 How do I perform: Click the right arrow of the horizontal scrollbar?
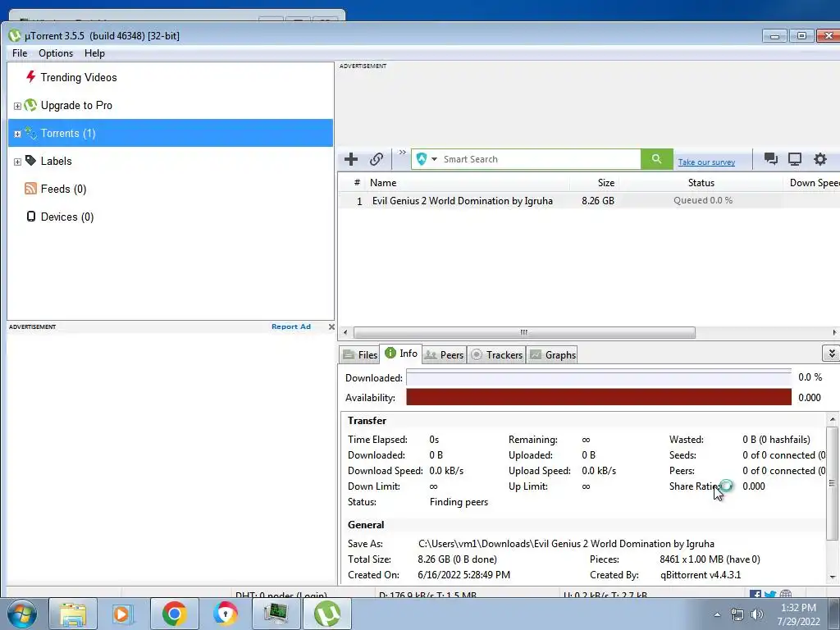point(834,333)
